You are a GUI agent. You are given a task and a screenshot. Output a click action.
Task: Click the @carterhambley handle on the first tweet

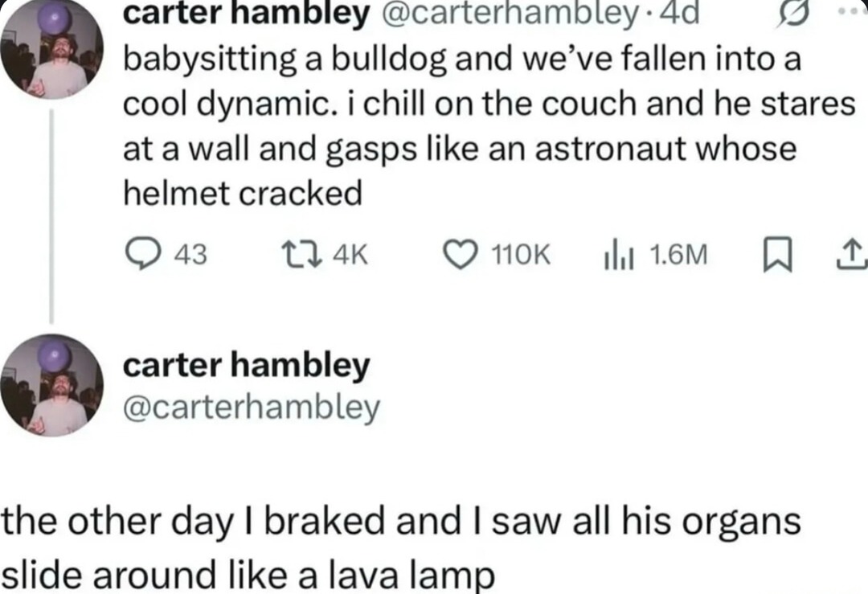click(x=506, y=15)
